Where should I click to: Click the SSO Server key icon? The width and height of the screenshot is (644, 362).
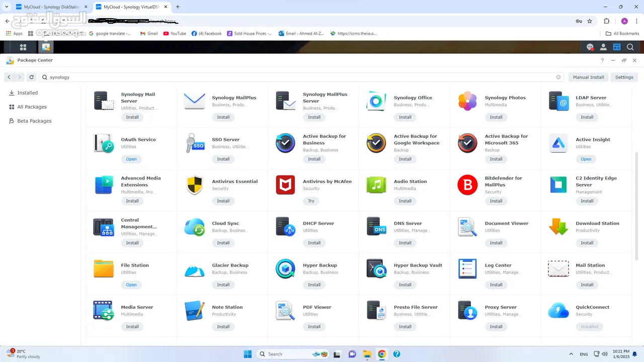coord(194,143)
